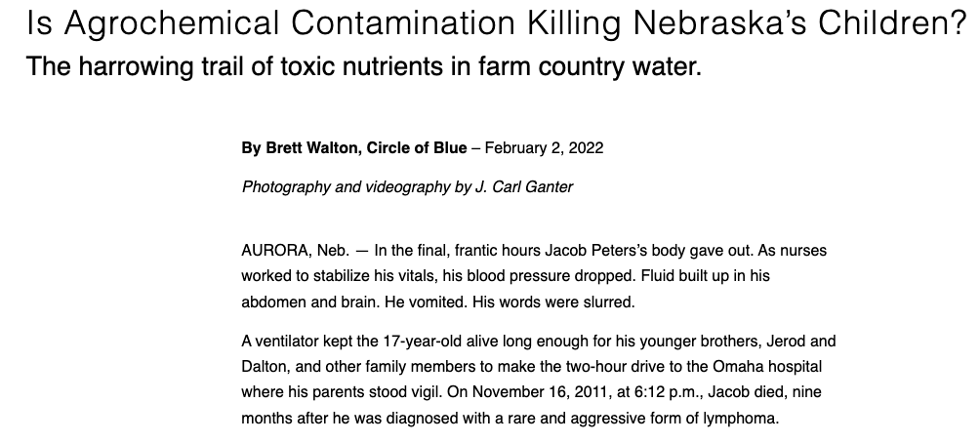Click the Circle of Blue publication name
The width and height of the screenshot is (980, 443).
click(x=417, y=149)
